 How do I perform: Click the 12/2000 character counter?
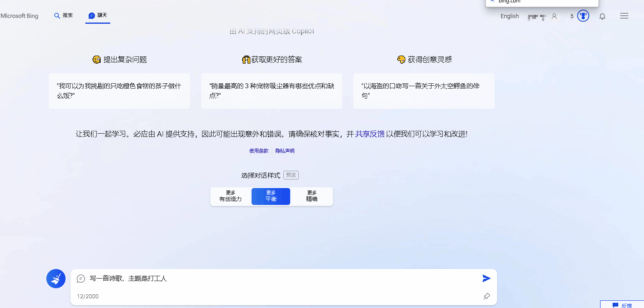[88, 296]
